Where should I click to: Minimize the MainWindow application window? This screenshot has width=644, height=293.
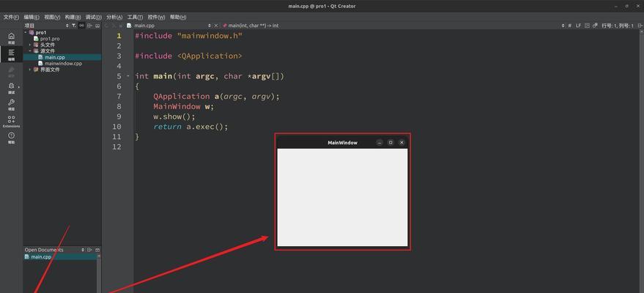[380, 142]
